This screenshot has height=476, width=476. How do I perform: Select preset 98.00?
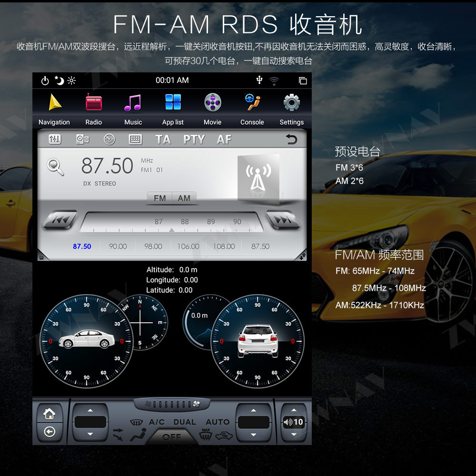(x=153, y=246)
